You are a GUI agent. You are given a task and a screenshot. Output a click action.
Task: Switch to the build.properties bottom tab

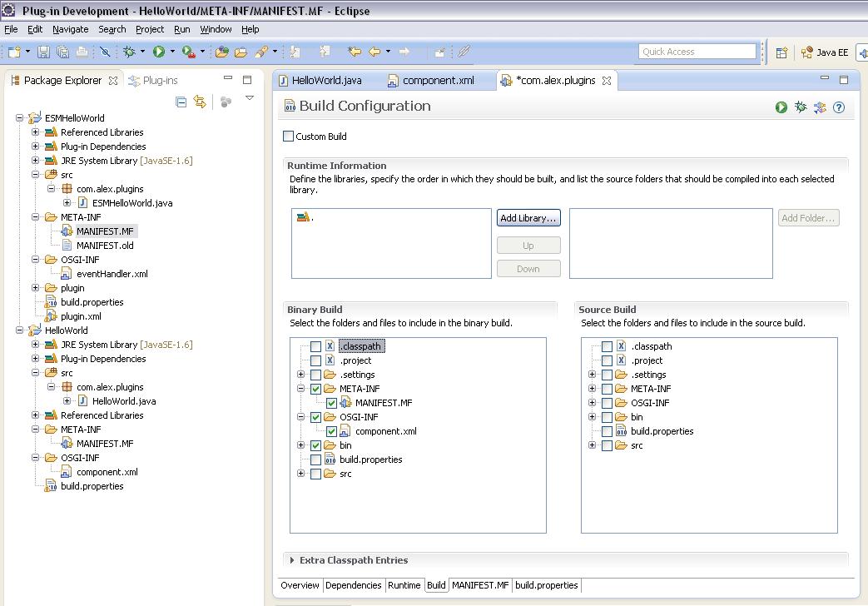pyautogui.click(x=547, y=585)
